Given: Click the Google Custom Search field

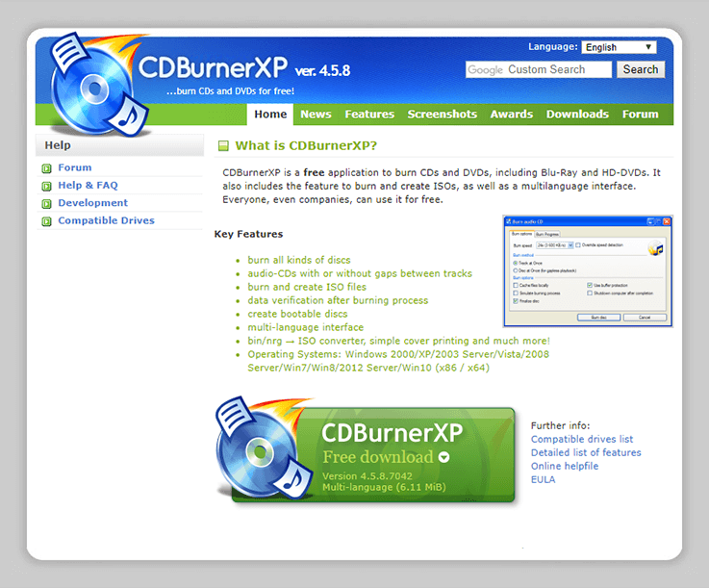Looking at the screenshot, I should [x=538, y=69].
